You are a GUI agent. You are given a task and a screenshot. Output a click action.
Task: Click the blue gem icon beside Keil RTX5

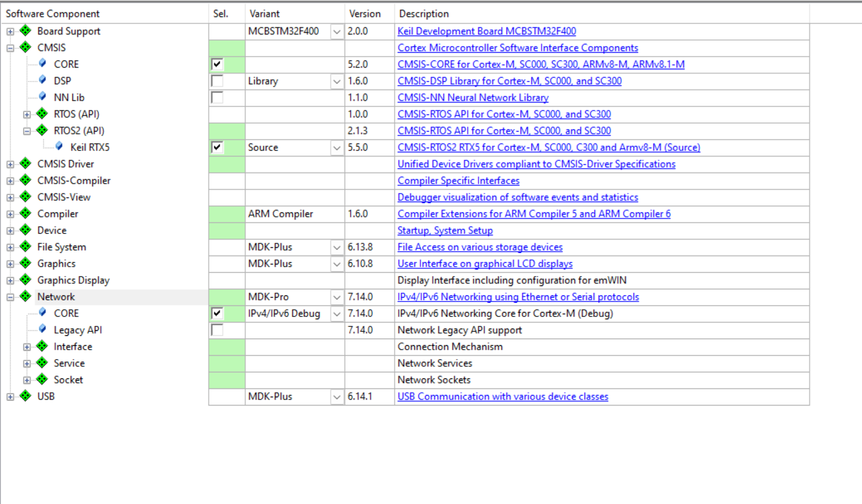tap(59, 147)
